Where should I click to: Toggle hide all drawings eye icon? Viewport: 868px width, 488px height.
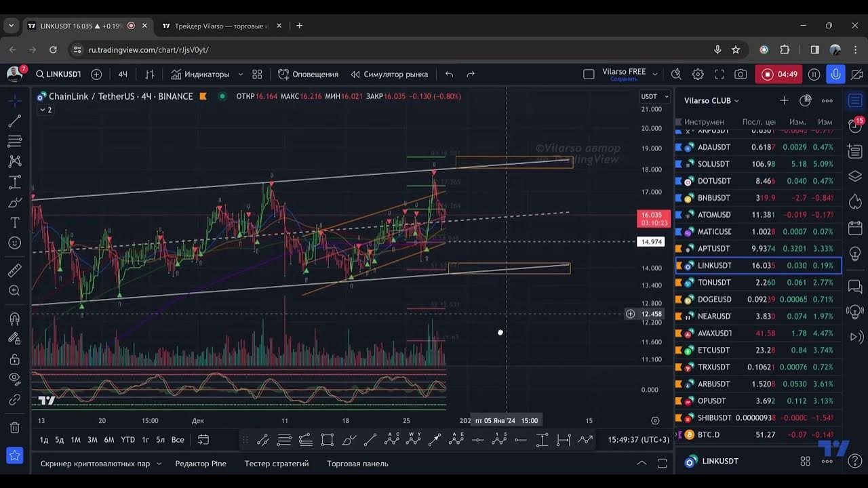[14, 378]
